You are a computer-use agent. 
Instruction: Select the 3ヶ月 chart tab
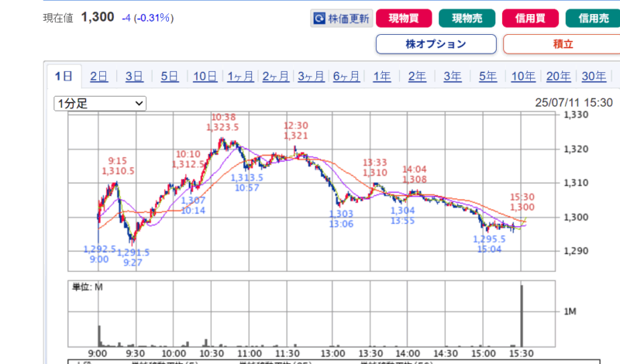point(311,76)
